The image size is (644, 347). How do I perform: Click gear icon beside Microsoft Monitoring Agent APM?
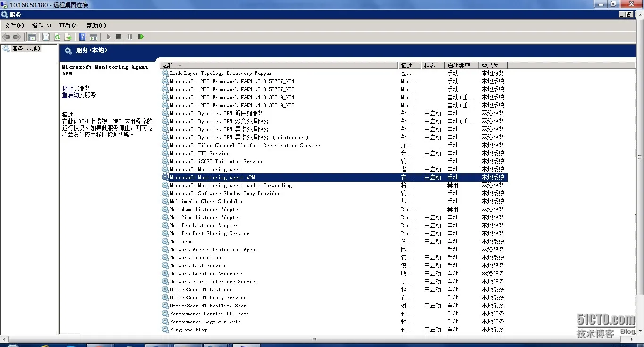165,177
